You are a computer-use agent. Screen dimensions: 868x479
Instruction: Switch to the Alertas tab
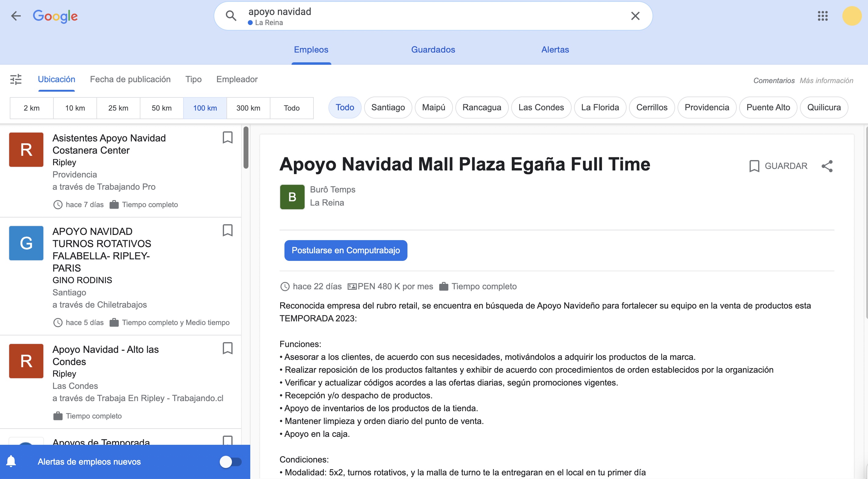[555, 49]
